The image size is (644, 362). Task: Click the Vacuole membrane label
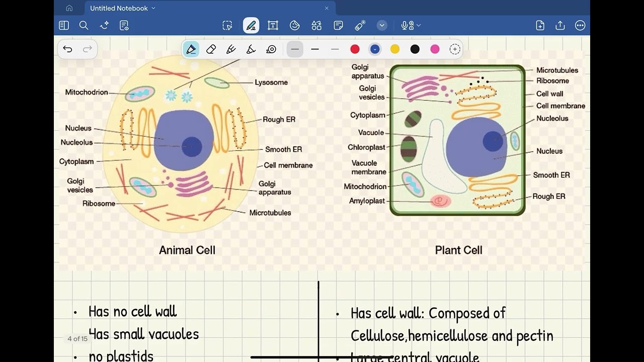click(x=369, y=167)
